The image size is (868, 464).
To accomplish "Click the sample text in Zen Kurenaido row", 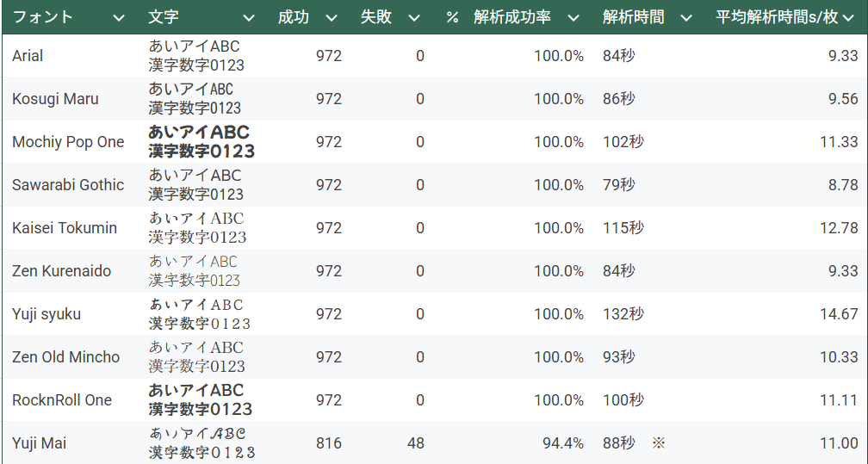I will (194, 271).
